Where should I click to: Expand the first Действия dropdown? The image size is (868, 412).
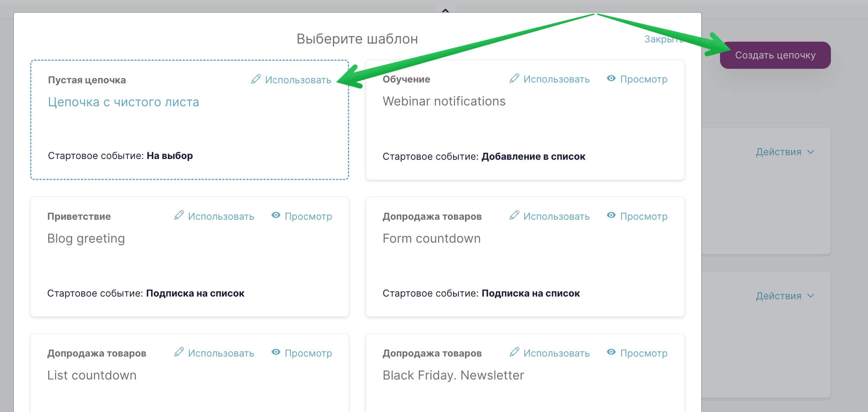785,152
